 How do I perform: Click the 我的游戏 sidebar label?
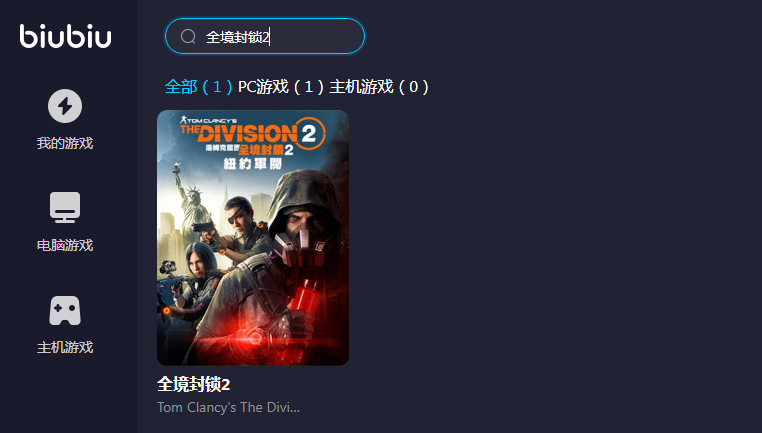pos(65,143)
